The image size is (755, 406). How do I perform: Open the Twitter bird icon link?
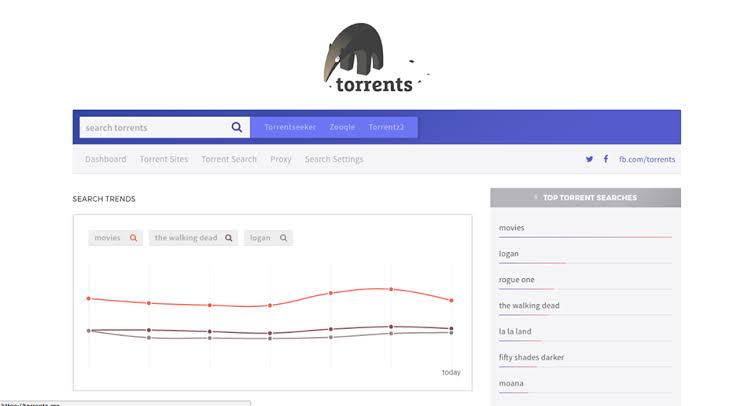click(589, 159)
